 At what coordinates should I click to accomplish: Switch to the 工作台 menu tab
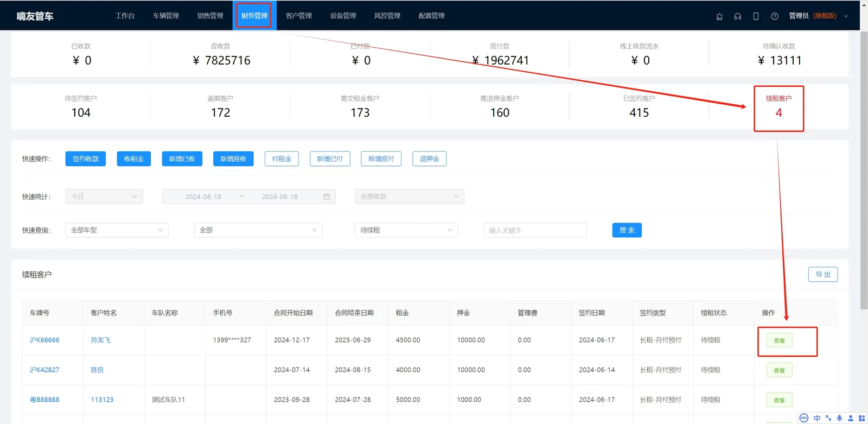point(125,16)
